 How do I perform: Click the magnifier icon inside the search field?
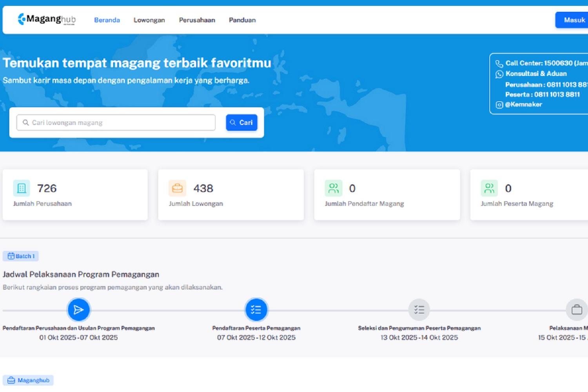[x=25, y=122]
